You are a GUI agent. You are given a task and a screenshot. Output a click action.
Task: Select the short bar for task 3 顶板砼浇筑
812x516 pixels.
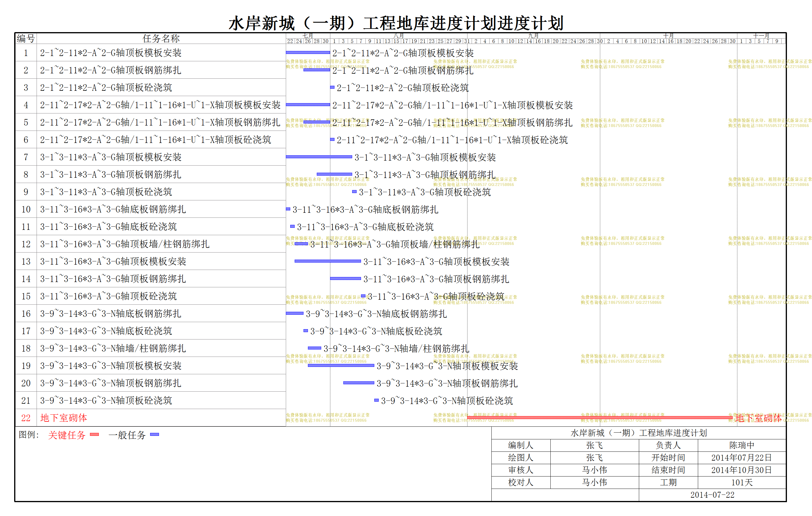[332, 87]
